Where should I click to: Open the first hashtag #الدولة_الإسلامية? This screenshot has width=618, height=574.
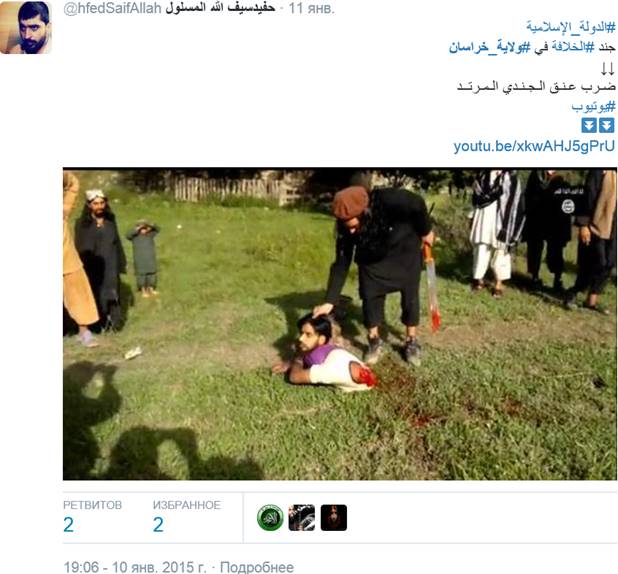[x=571, y=27]
